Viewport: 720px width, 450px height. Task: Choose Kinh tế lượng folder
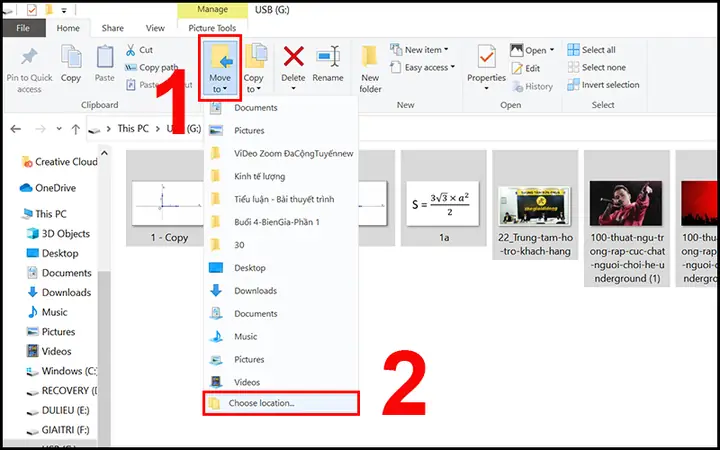(x=281, y=176)
